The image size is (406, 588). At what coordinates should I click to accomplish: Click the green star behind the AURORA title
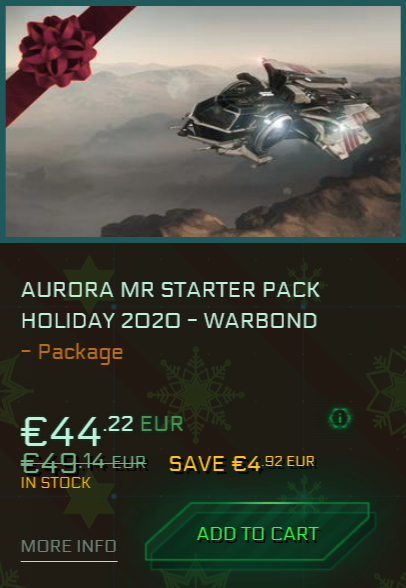(x=88, y=279)
